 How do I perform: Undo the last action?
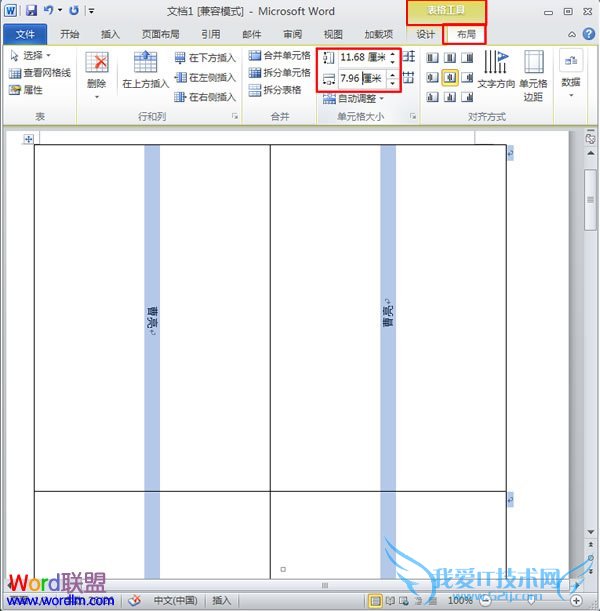[x=49, y=11]
